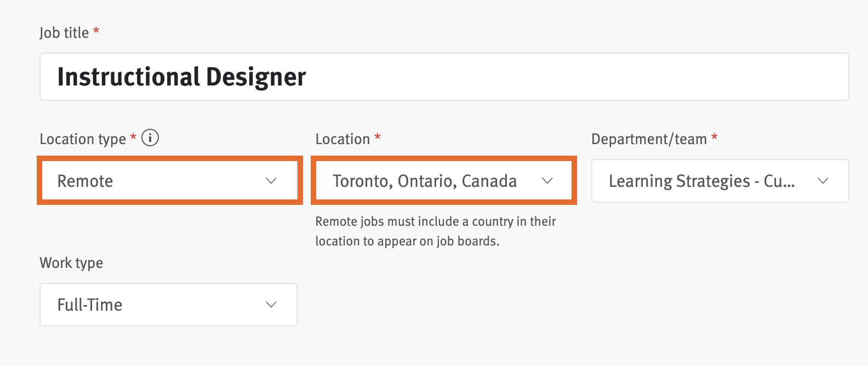Click the red asterisk beside Department/team

(x=715, y=139)
